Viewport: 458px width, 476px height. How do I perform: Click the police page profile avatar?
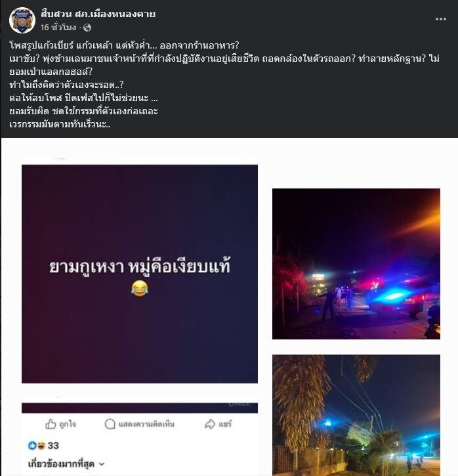[22, 20]
